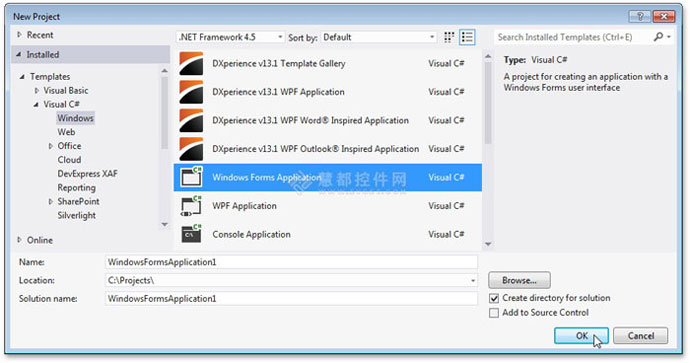Click the Visual Basic tree label
The image size is (690, 363).
(x=66, y=91)
